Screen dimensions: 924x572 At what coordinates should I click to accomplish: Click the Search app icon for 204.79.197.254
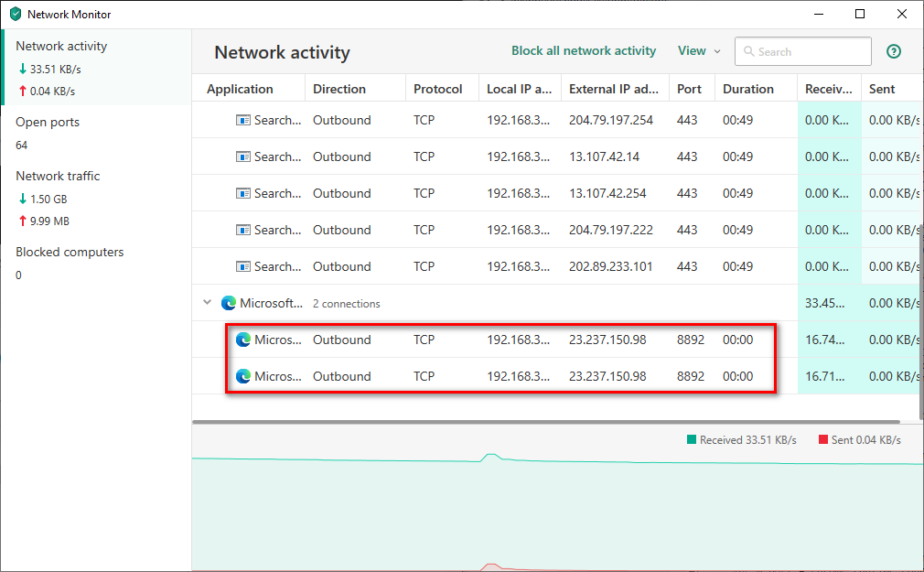tap(243, 120)
